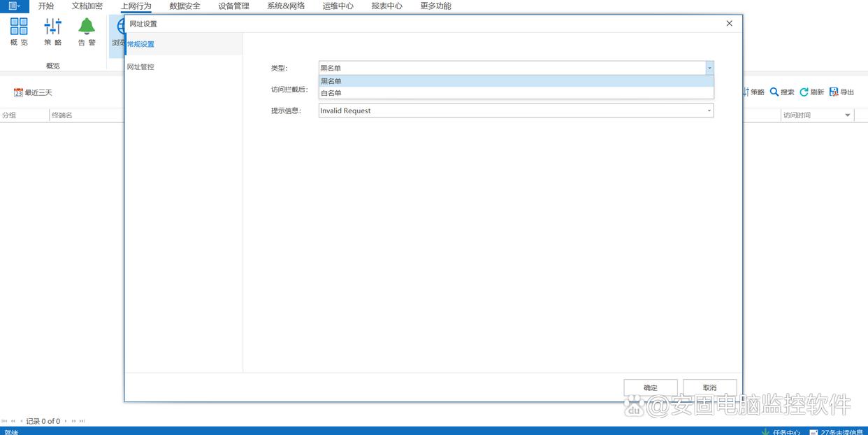The height and width of the screenshot is (435, 868).
Task: Collapse the 类型 dropdown using its arrow
Action: (x=709, y=68)
